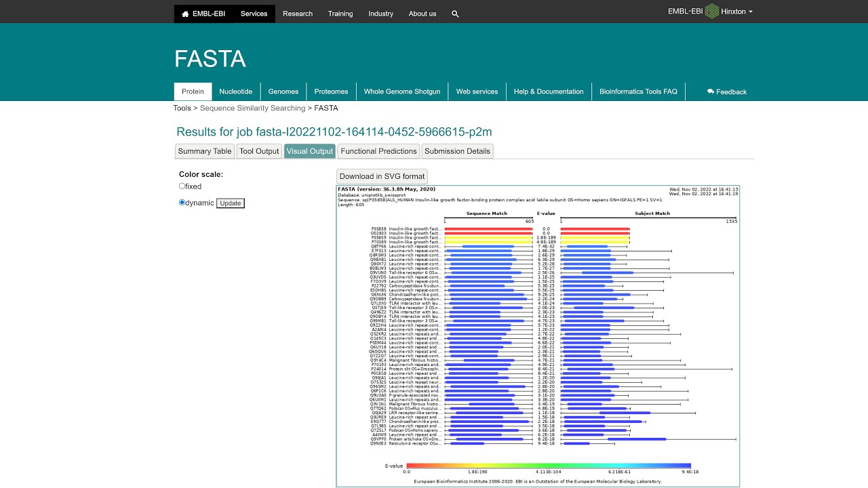
Task: Click the results job title heading
Action: coord(334,131)
